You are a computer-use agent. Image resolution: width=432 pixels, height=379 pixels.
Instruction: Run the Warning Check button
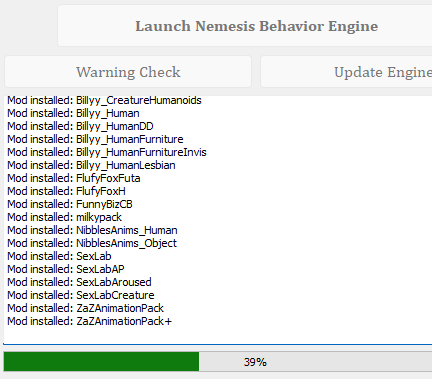[128, 72]
